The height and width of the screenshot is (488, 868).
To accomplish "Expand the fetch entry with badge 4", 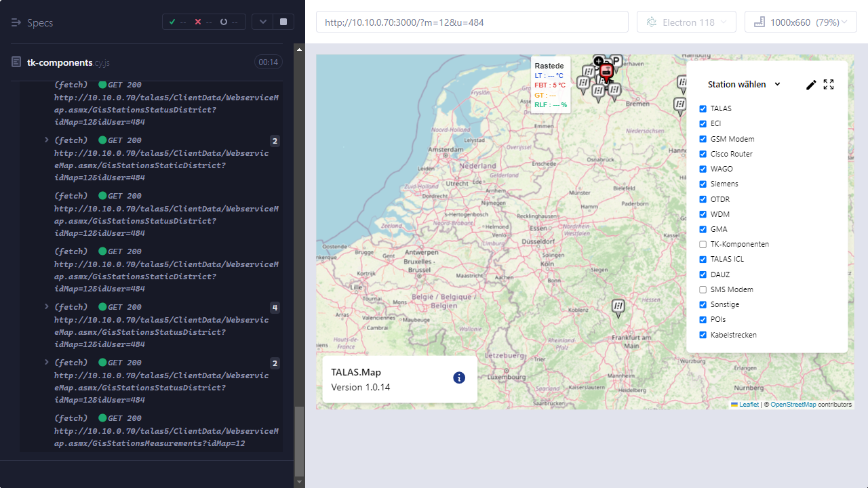I will tap(47, 307).
